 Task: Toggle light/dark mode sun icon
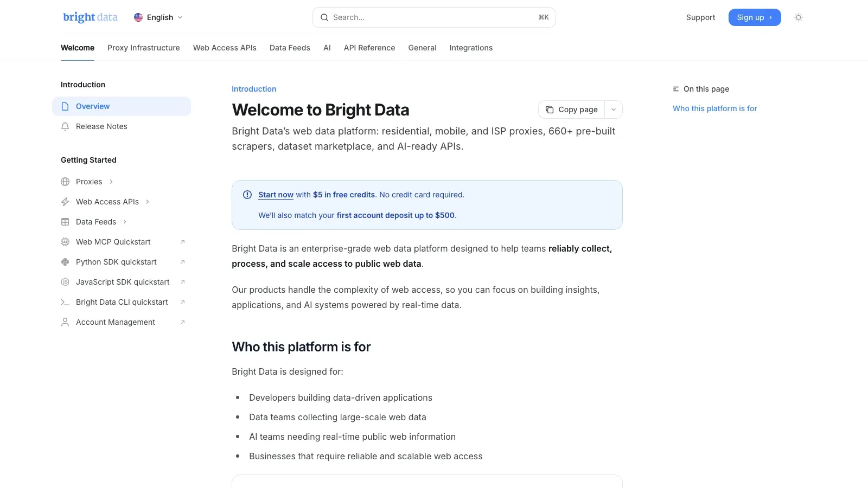(x=799, y=17)
